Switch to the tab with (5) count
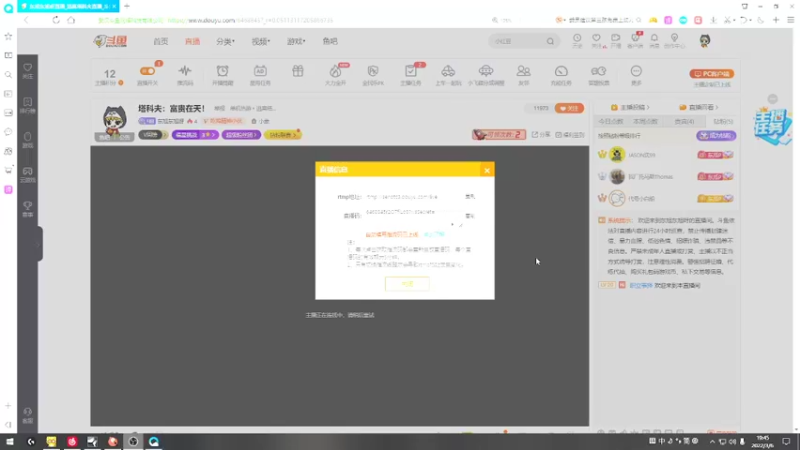 723,121
